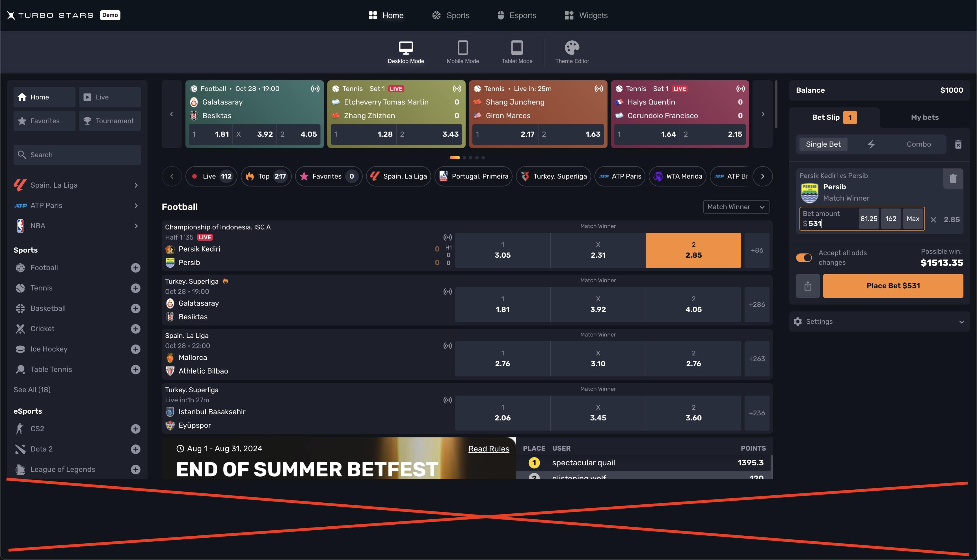Filter by Turkey. Superliga chip
The height and width of the screenshot is (560, 977).
point(553,176)
